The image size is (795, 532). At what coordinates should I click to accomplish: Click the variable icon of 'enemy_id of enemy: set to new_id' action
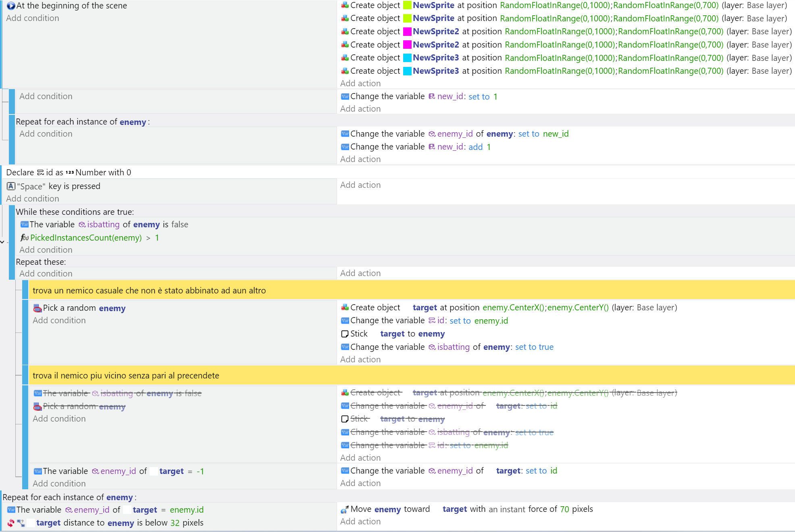(x=345, y=134)
